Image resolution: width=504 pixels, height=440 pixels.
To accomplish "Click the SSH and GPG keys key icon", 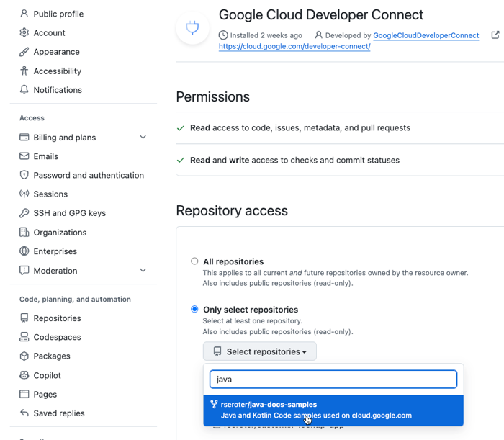I will tap(24, 213).
